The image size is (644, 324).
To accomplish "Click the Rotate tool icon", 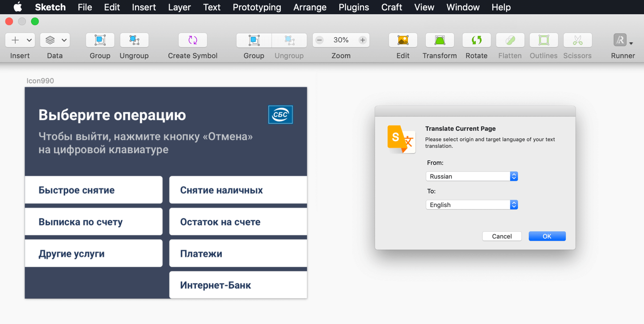I will pyautogui.click(x=476, y=40).
